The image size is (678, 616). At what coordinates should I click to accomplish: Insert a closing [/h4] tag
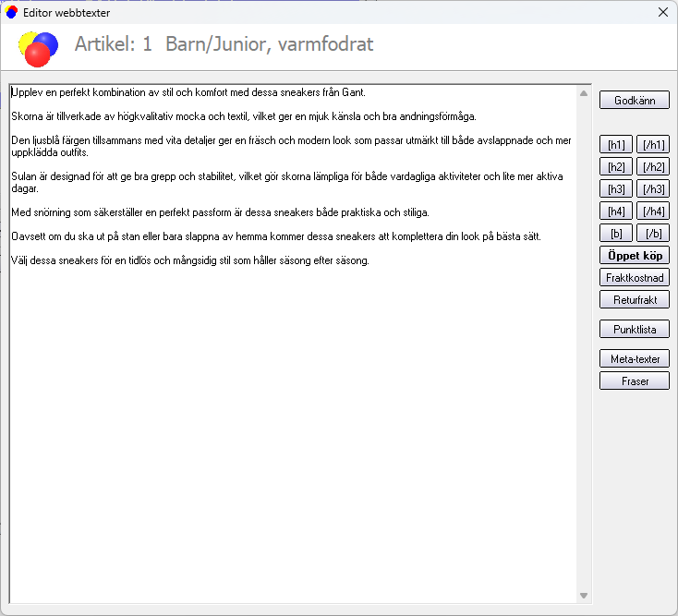[x=653, y=211]
